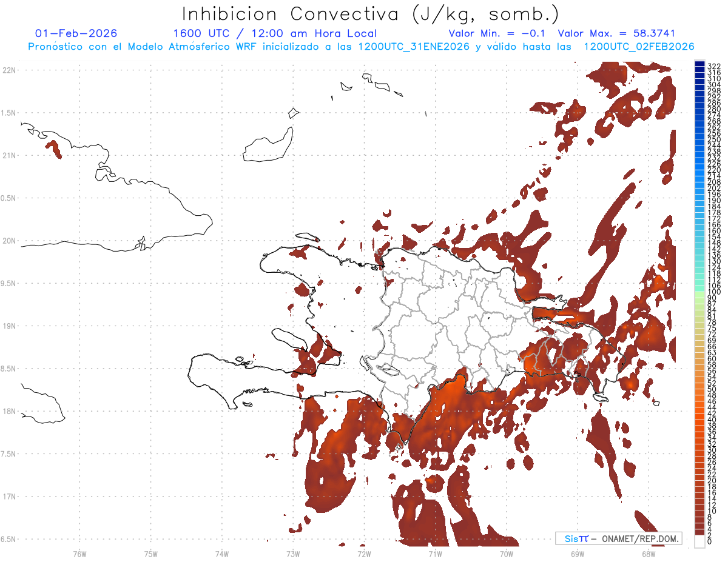Click the "1600 UTC / 12:00 am Hora Local" text
Viewport: 728px width, 562px height.
coord(275,33)
